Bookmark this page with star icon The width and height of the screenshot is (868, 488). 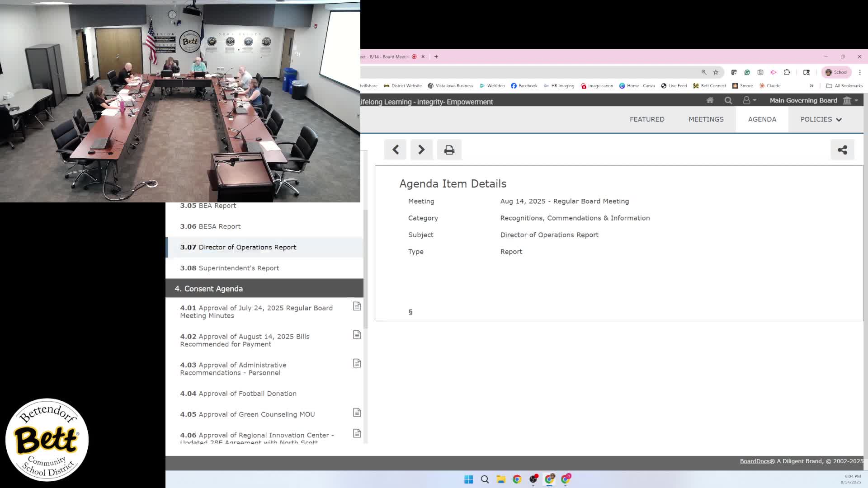[x=716, y=72]
